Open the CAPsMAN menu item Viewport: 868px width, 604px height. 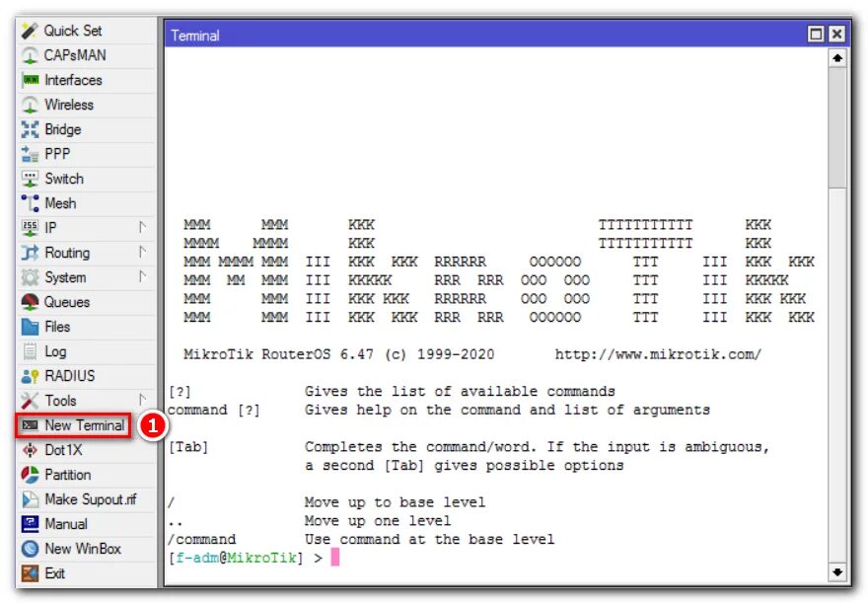point(87,55)
